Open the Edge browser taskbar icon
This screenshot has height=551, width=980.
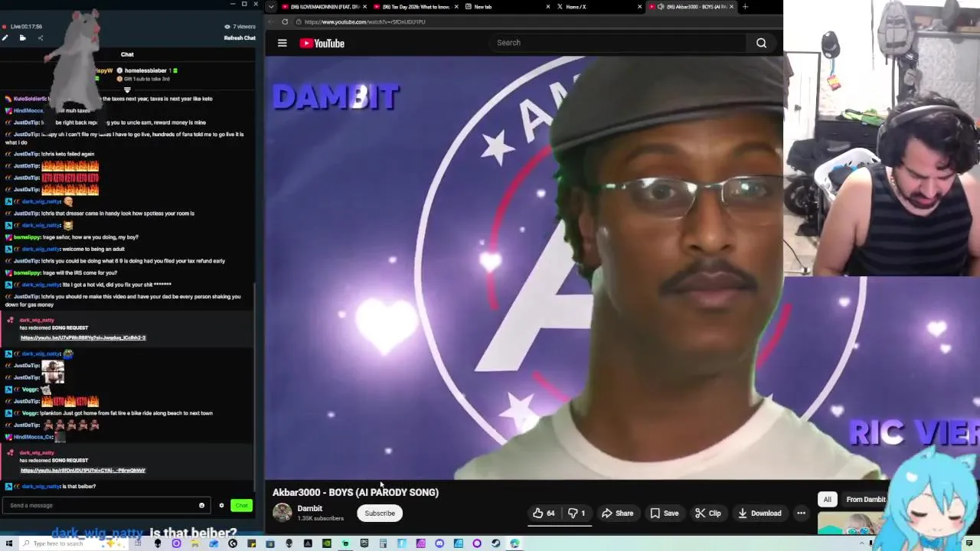pyautogui.click(x=514, y=543)
